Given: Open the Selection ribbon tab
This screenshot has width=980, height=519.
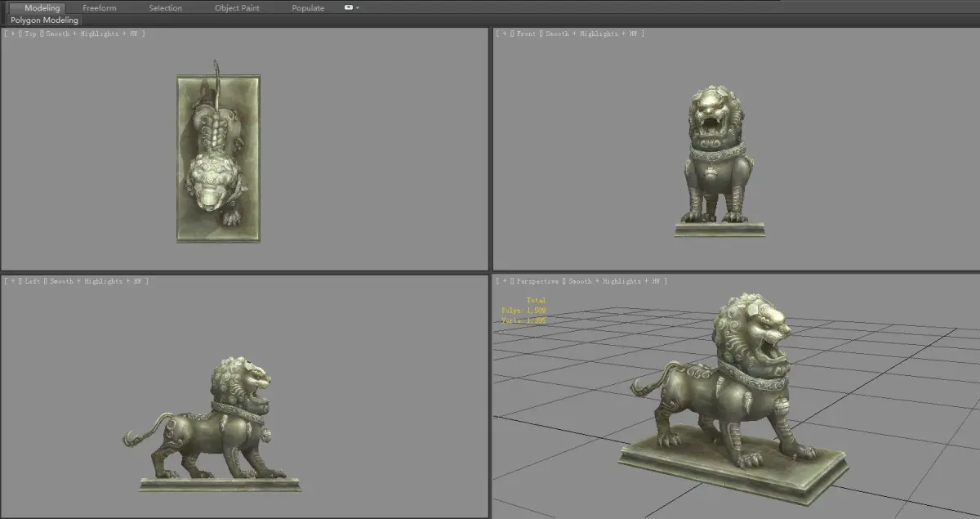Looking at the screenshot, I should (x=166, y=8).
